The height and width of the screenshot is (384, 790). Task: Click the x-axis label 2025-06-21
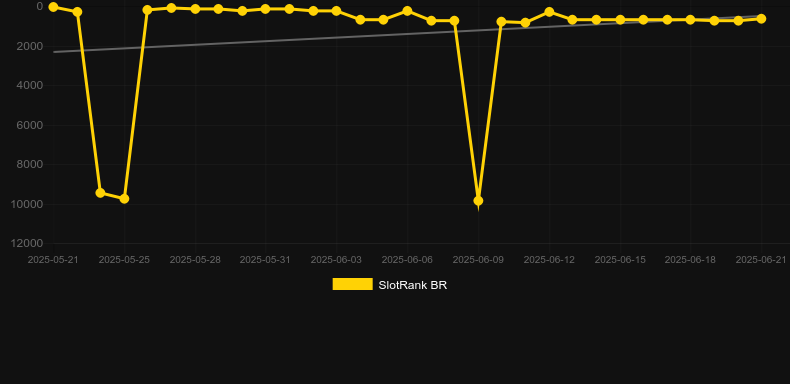761,260
